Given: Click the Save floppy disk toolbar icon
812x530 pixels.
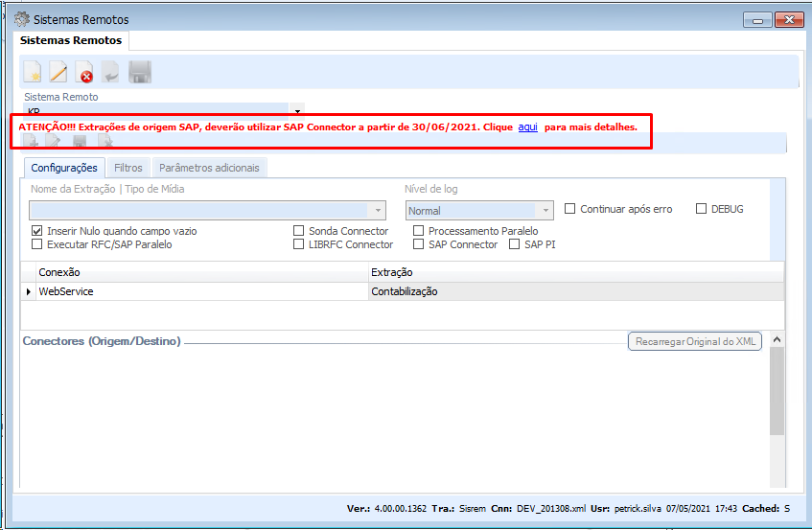Looking at the screenshot, I should pos(140,72).
